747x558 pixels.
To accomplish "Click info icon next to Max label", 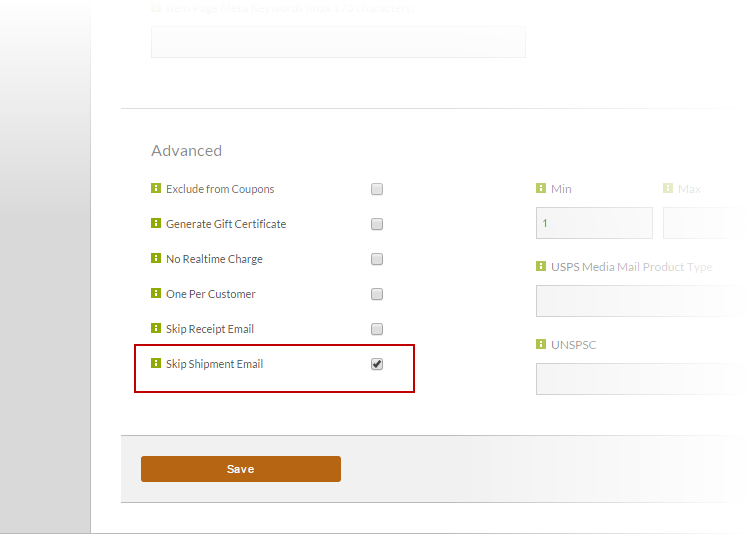I will (668, 188).
